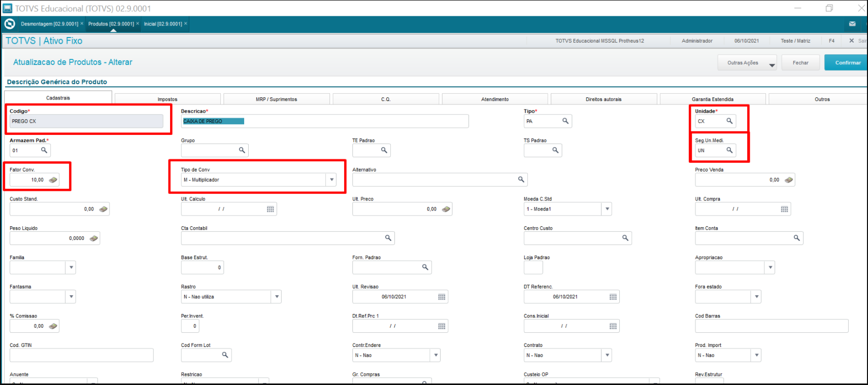This screenshot has width=868, height=385.
Task: Click the Descricao input field
Action: pyautogui.click(x=325, y=121)
